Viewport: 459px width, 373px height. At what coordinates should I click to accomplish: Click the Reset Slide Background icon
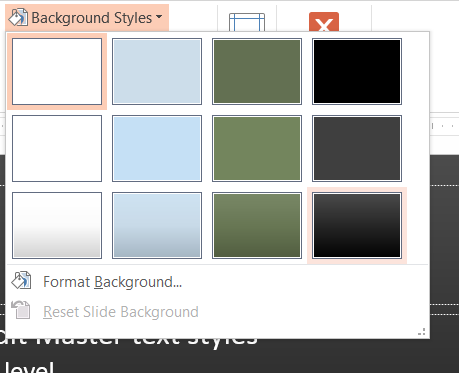click(x=21, y=310)
